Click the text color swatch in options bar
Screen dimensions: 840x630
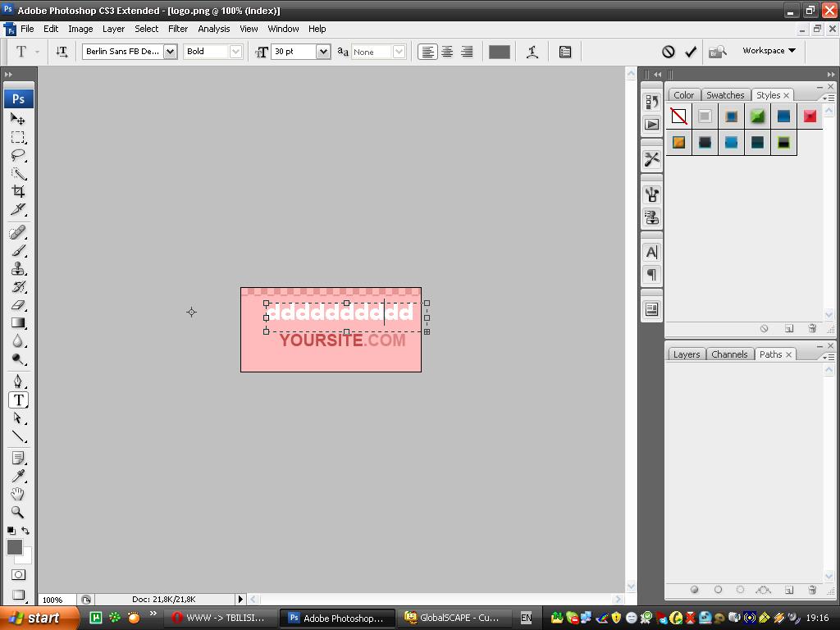(499, 52)
